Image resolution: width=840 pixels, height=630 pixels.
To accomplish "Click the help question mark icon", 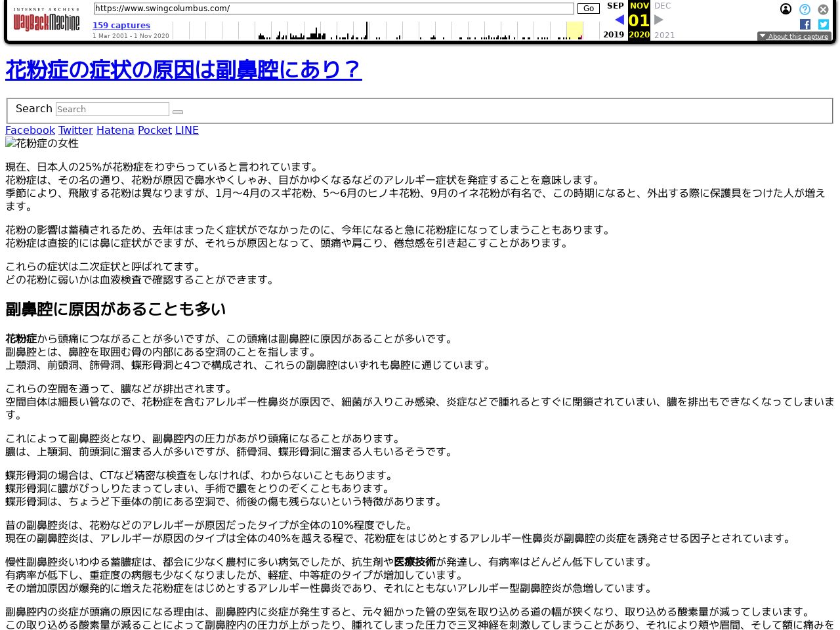I will click(x=805, y=9).
